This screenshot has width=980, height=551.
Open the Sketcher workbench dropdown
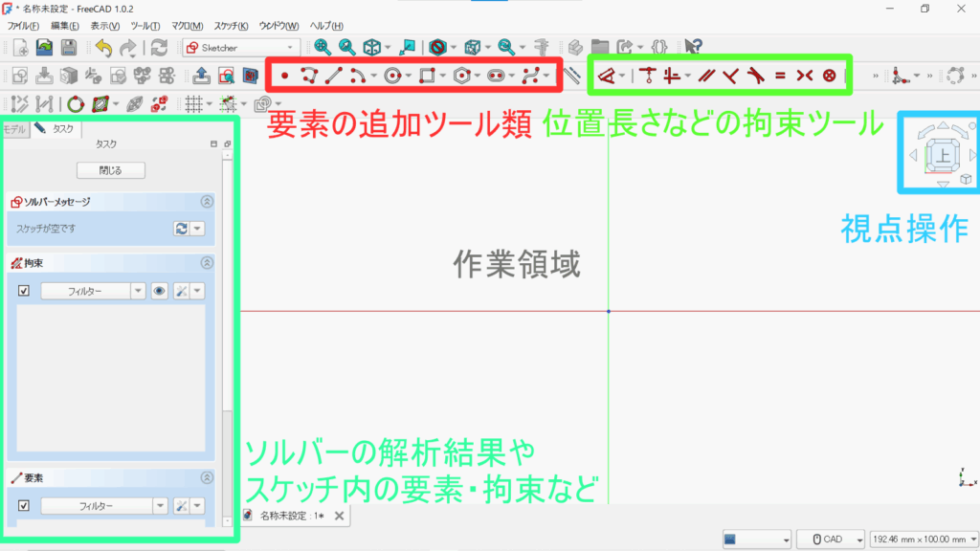tap(240, 47)
